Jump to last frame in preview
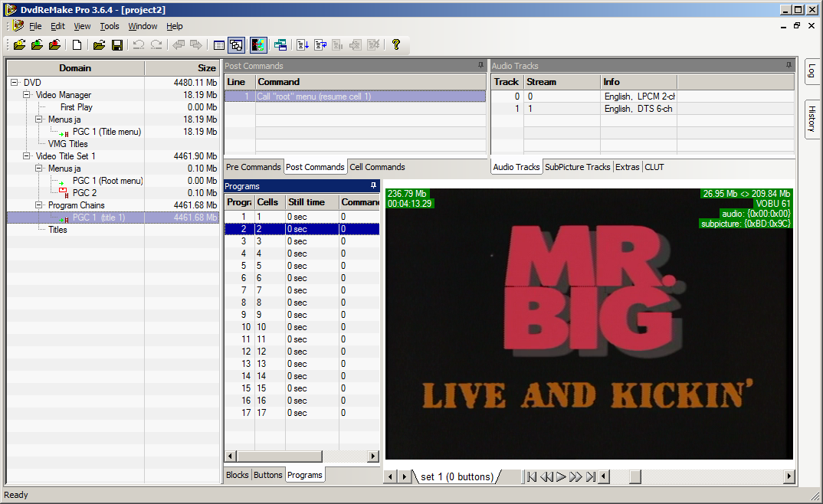Image resolution: width=823 pixels, height=504 pixels. click(x=591, y=476)
